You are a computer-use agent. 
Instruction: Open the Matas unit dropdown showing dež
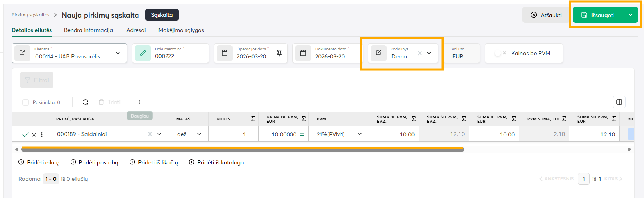(x=199, y=134)
